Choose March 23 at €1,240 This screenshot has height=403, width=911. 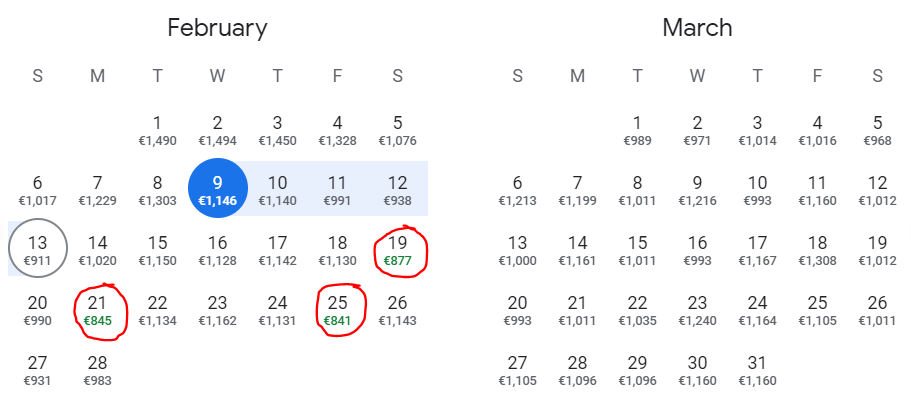697,309
